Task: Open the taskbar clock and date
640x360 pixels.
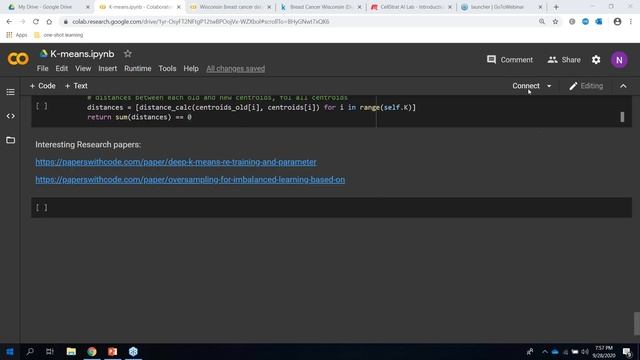Action: 604,352
